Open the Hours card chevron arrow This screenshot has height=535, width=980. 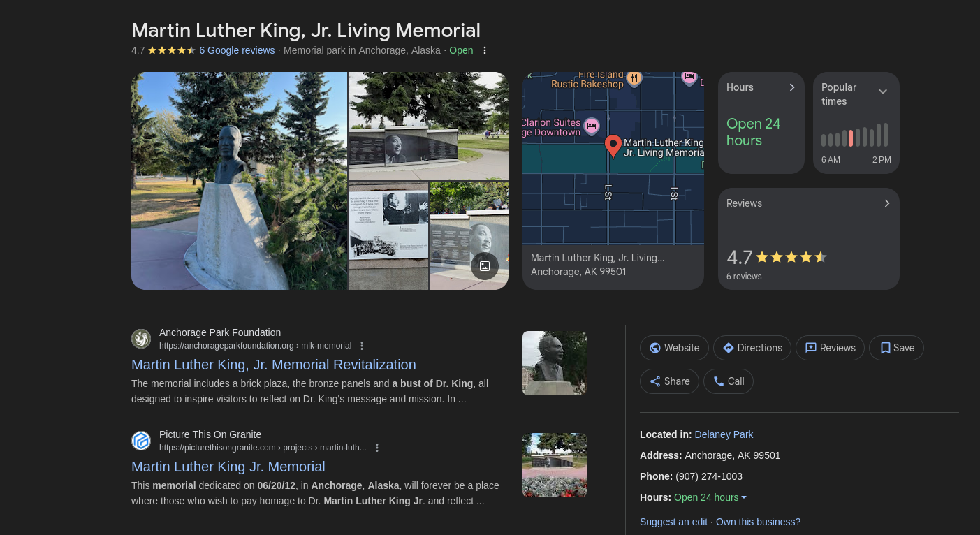pos(792,87)
